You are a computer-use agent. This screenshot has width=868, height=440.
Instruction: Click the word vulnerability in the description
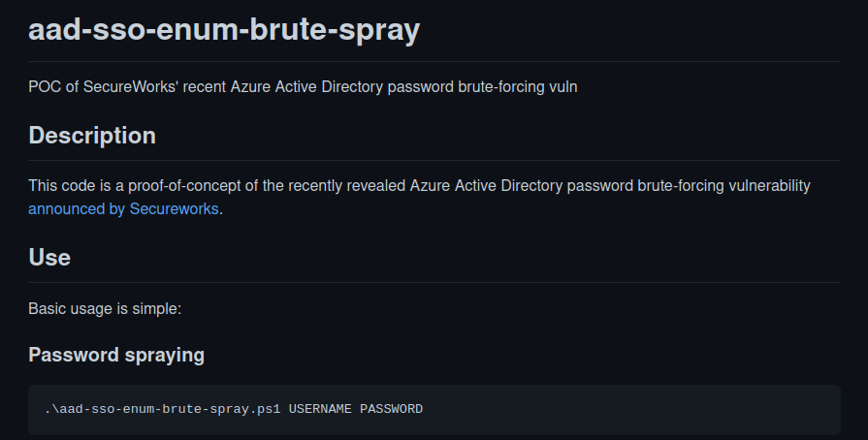(x=769, y=186)
